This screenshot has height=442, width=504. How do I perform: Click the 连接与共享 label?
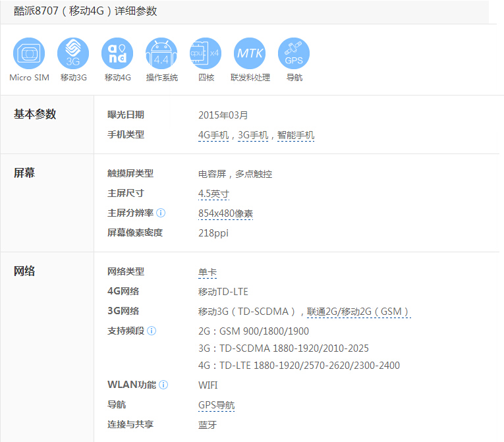(130, 424)
